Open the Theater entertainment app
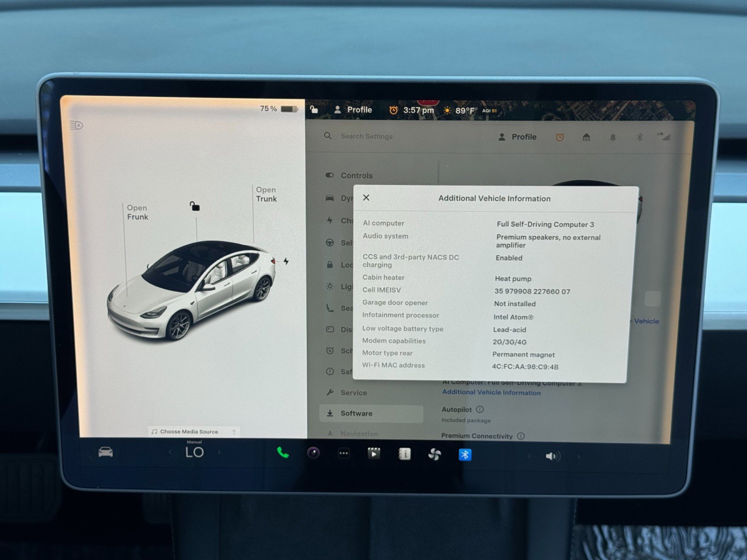This screenshot has height=560, width=747. point(373,453)
